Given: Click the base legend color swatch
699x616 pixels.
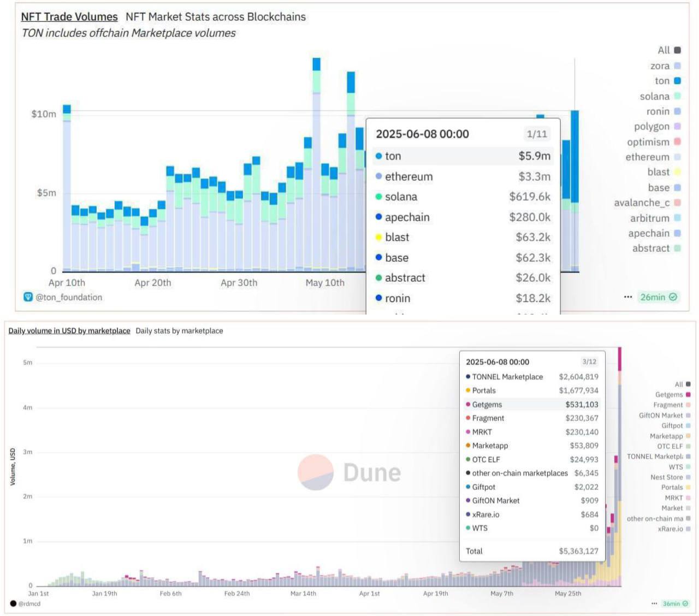Looking at the screenshot, I should coord(678,187).
